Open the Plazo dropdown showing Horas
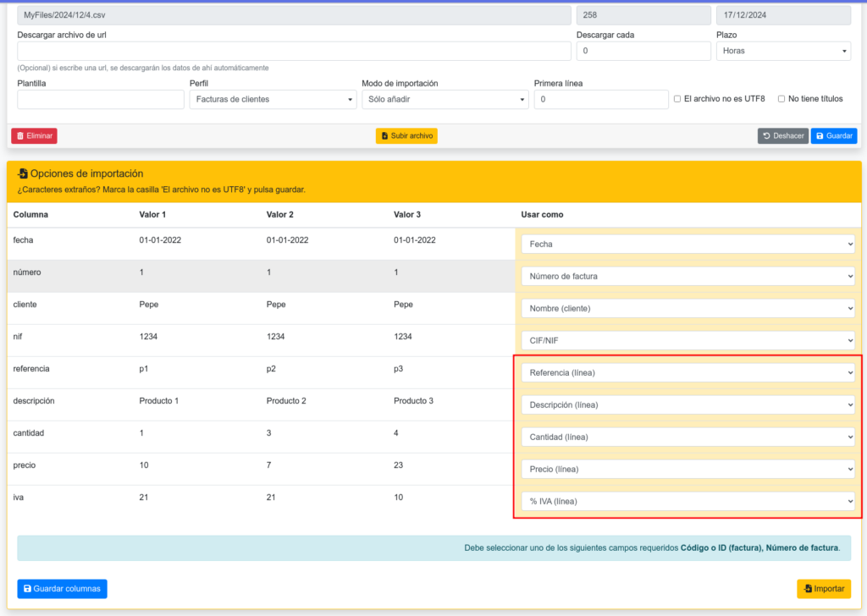This screenshot has width=867, height=616. coord(782,51)
